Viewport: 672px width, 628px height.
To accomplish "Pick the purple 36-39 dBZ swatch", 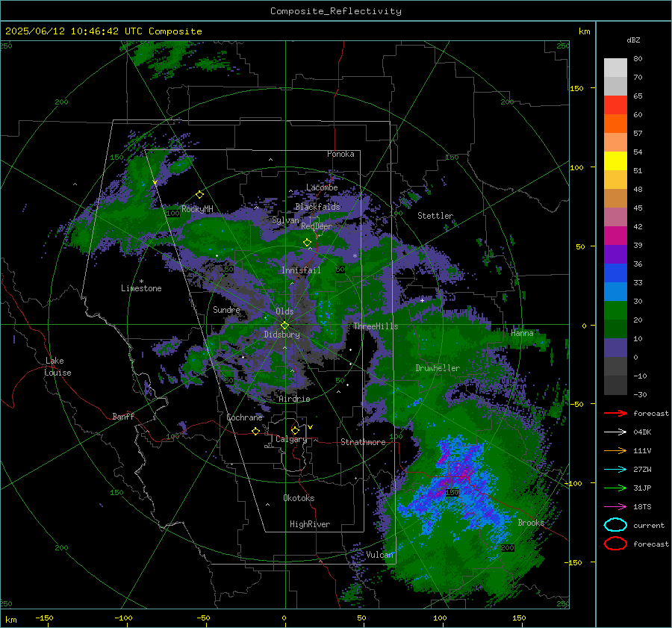I will (x=615, y=255).
